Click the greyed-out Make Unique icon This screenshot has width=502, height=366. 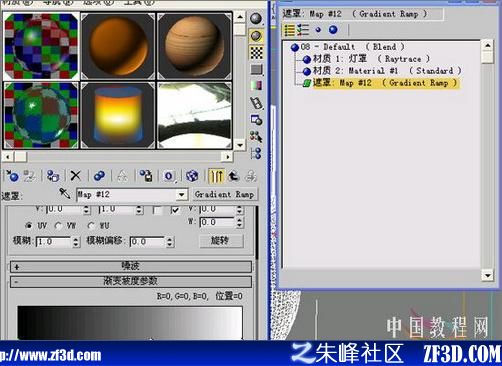click(x=122, y=176)
